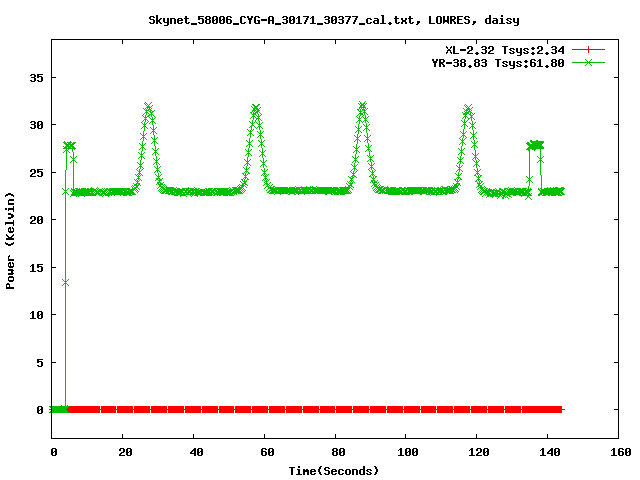Click the green calibration step near 137 seconds
The width and height of the screenshot is (640, 480).
(535, 145)
